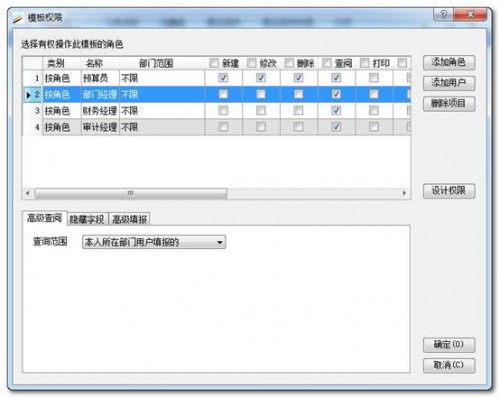
Task: Click the help question mark button
Action: point(443,14)
